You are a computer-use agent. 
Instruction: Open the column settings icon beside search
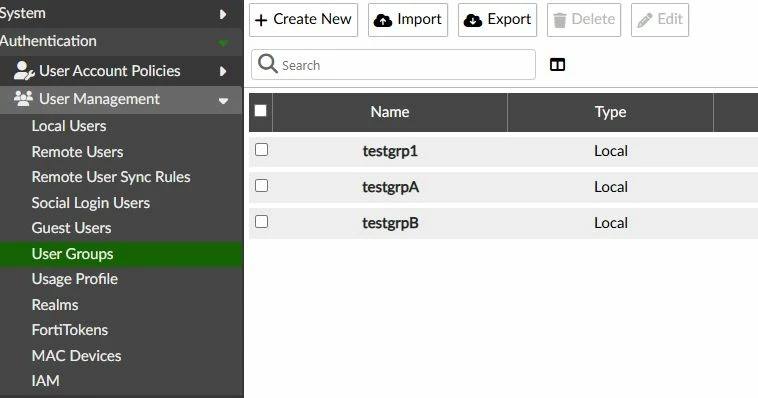tap(557, 64)
